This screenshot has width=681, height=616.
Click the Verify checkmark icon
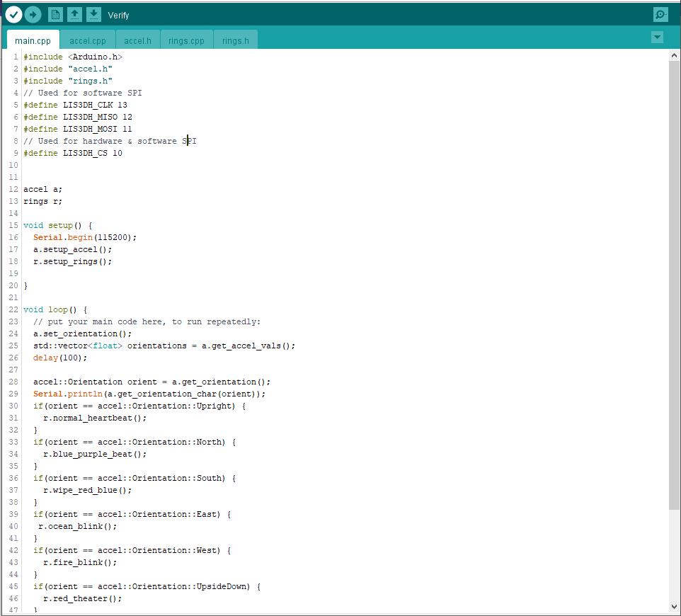(x=14, y=15)
